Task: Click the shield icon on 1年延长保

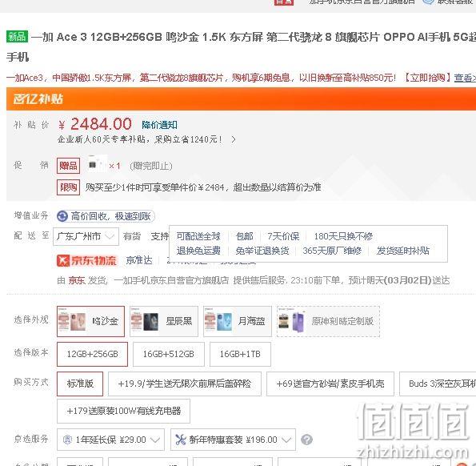Action: tap(67, 440)
